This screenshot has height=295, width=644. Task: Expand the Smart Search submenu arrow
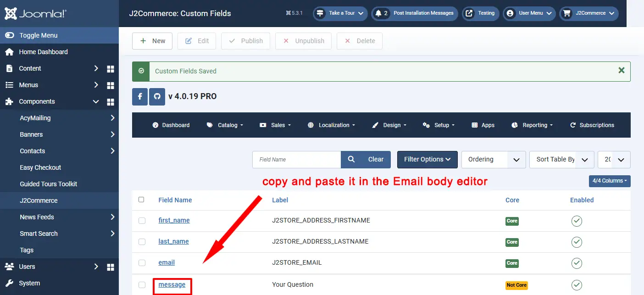coord(112,234)
